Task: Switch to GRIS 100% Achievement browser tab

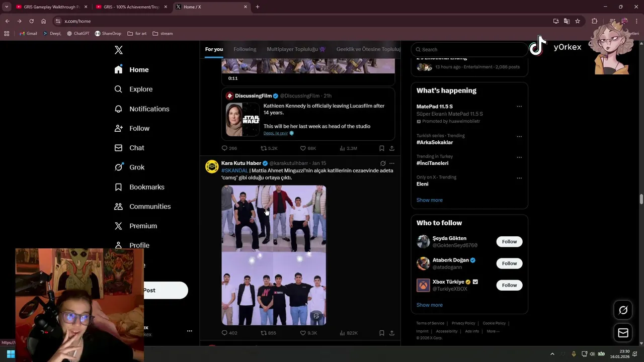Action: coord(131,7)
